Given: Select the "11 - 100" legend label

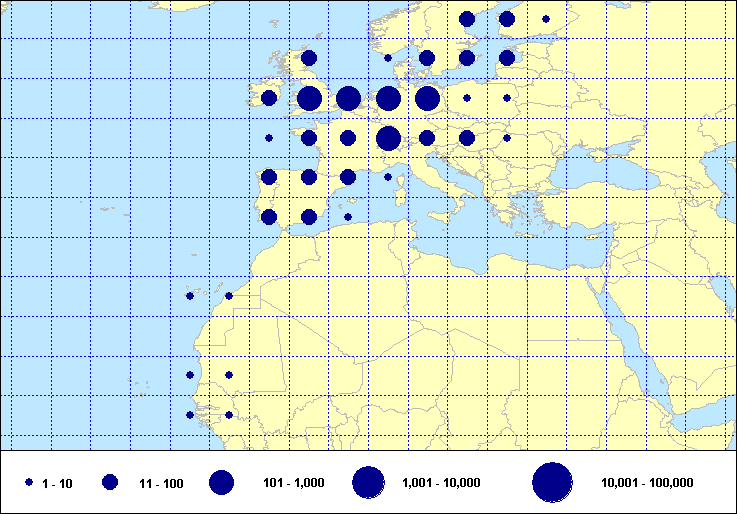Looking at the screenshot, I should click(161, 484).
